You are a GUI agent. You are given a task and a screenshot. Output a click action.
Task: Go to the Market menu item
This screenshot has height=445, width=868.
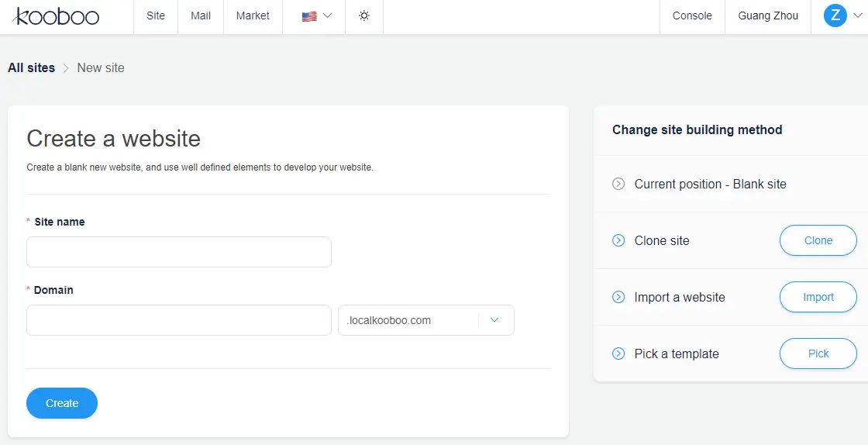tap(253, 16)
